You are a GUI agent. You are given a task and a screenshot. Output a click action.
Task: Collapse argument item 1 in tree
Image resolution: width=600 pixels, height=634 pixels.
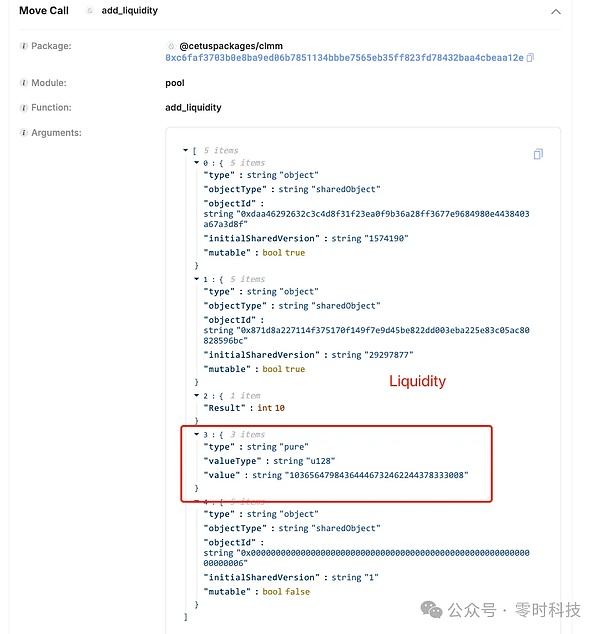(197, 279)
